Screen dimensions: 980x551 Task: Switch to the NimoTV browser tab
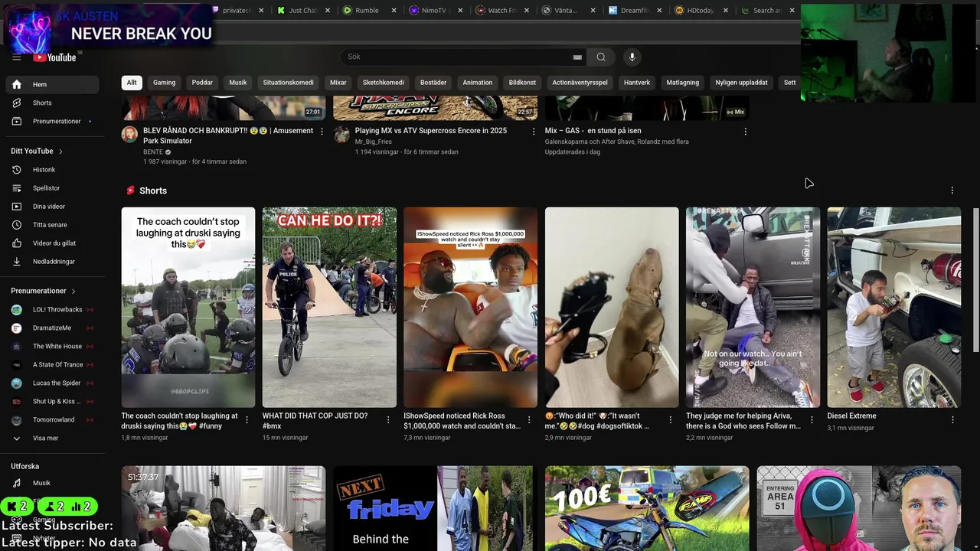(x=433, y=11)
